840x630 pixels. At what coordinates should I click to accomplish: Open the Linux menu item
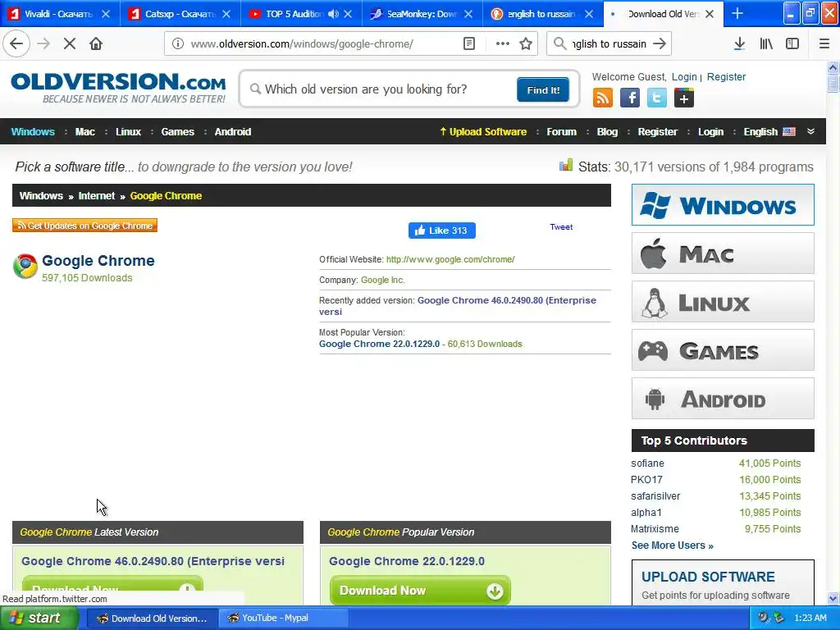pos(128,132)
